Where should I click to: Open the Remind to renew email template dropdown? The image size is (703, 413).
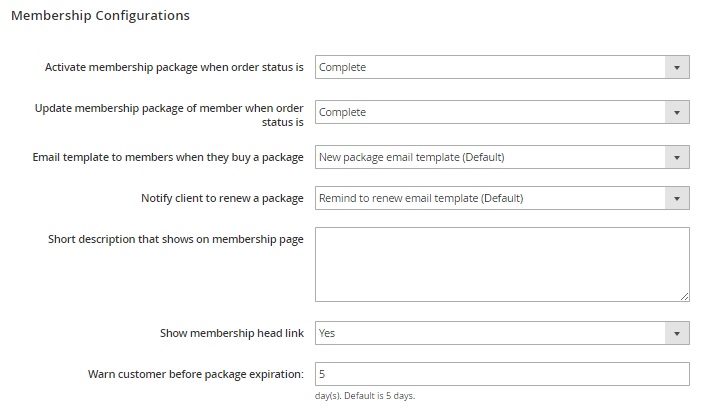(x=490, y=198)
